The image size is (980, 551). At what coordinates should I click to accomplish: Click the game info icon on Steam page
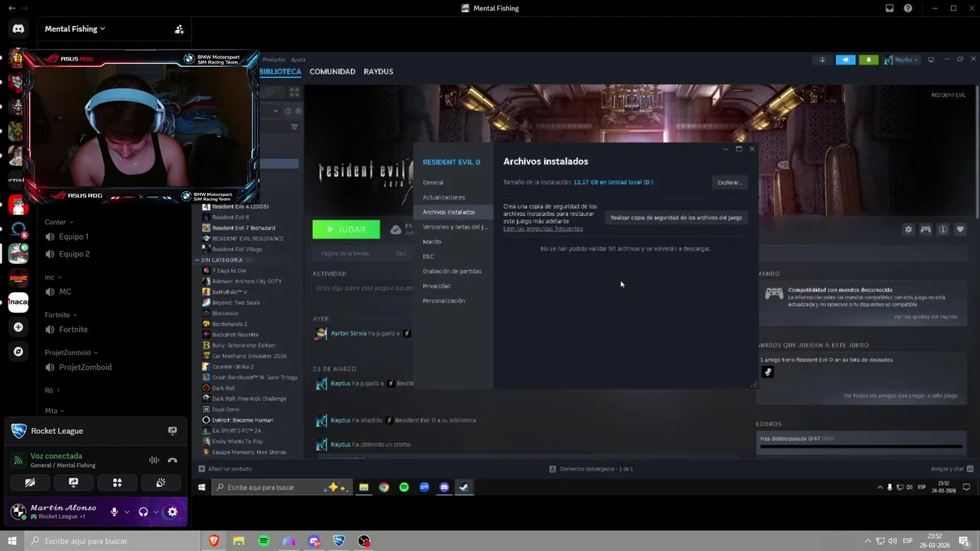pos(943,229)
